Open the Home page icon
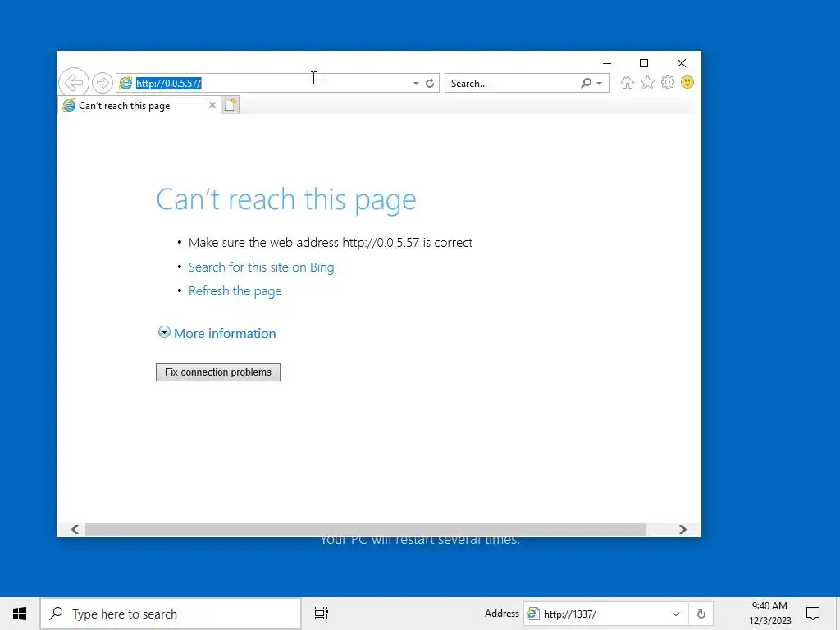 click(x=628, y=83)
